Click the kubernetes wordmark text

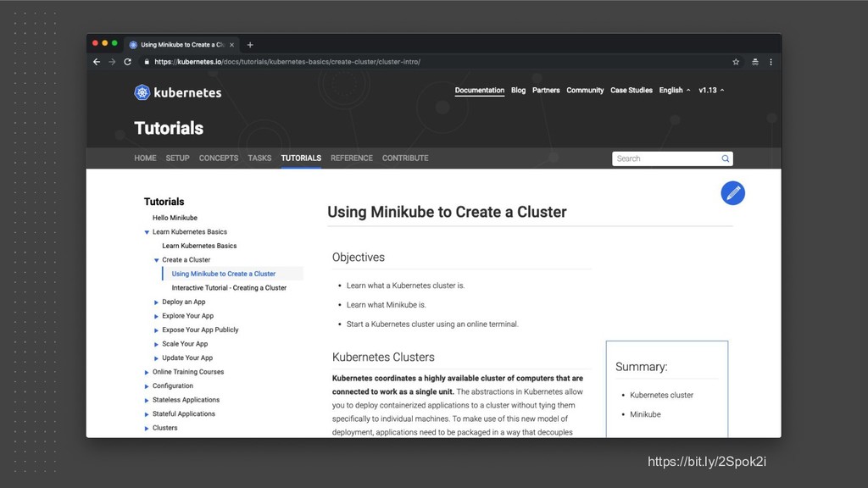click(187, 93)
